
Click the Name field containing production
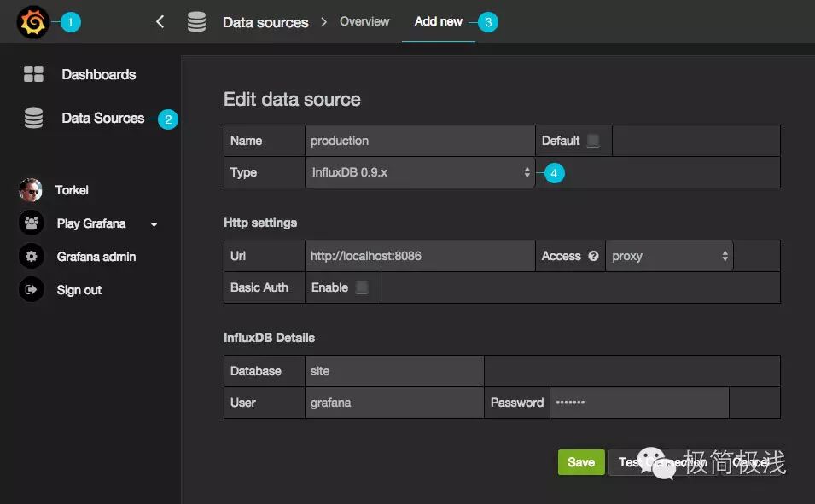(420, 141)
